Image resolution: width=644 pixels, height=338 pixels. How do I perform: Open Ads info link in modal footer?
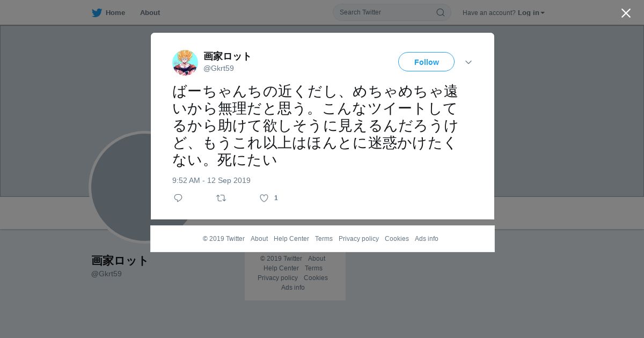pos(427,239)
